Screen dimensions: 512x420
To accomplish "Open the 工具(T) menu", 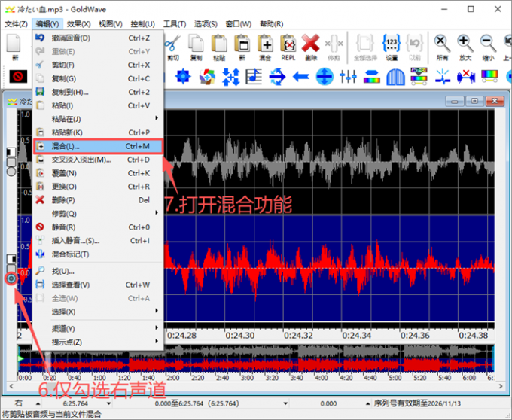I will [175, 24].
